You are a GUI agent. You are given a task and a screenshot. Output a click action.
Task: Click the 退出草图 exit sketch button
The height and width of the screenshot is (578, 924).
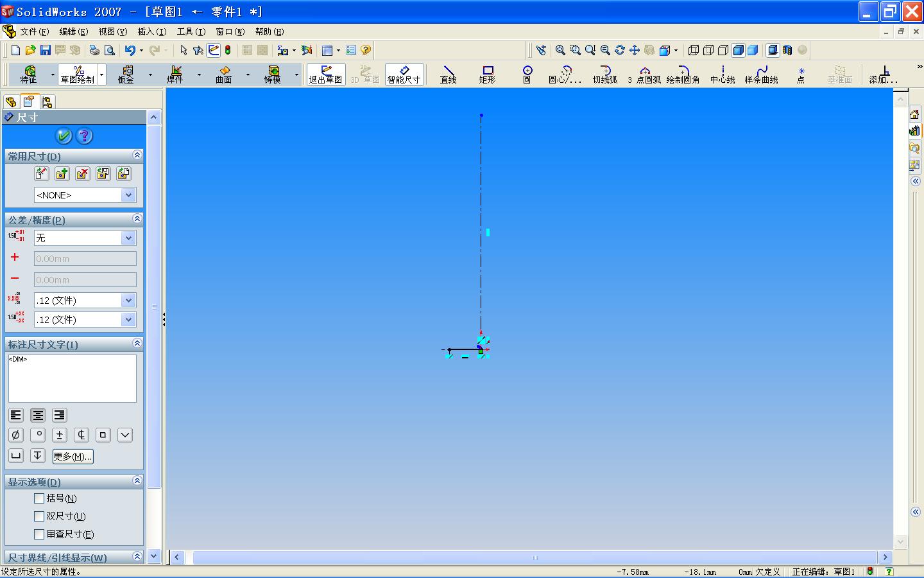(x=326, y=74)
